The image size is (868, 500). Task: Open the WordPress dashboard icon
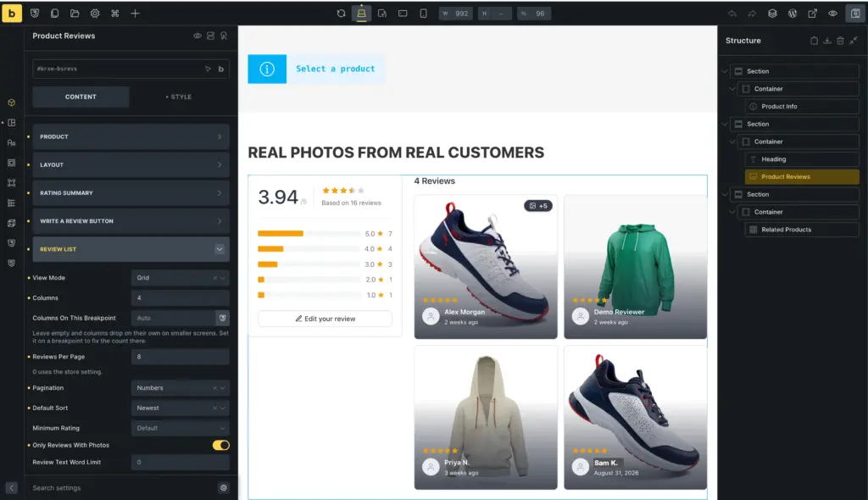[793, 14]
